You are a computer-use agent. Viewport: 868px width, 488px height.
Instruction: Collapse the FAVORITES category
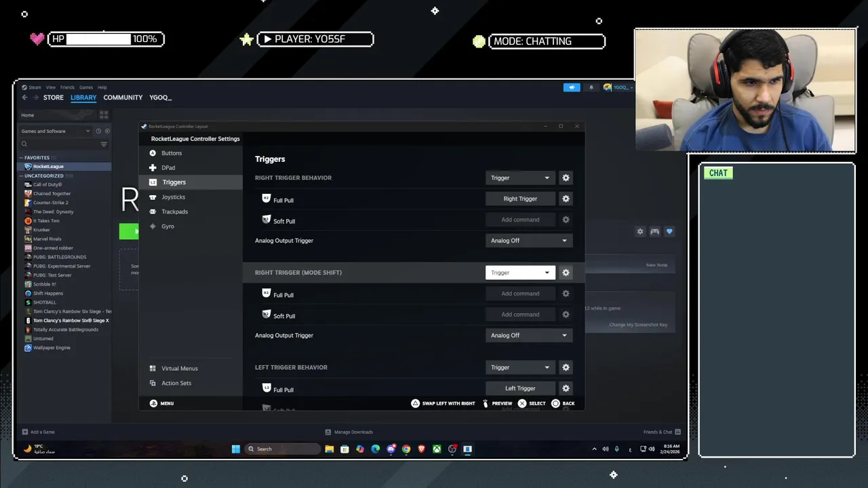(x=37, y=157)
